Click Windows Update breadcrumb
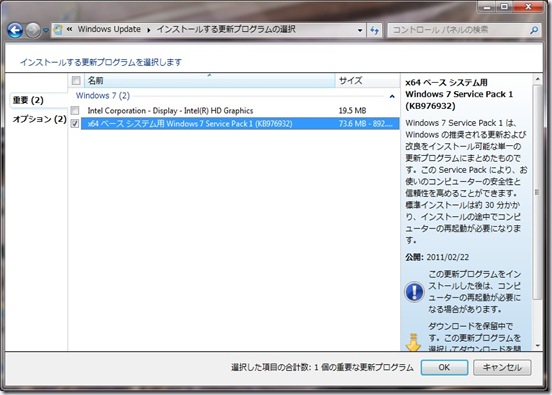552x395 pixels. (x=109, y=29)
